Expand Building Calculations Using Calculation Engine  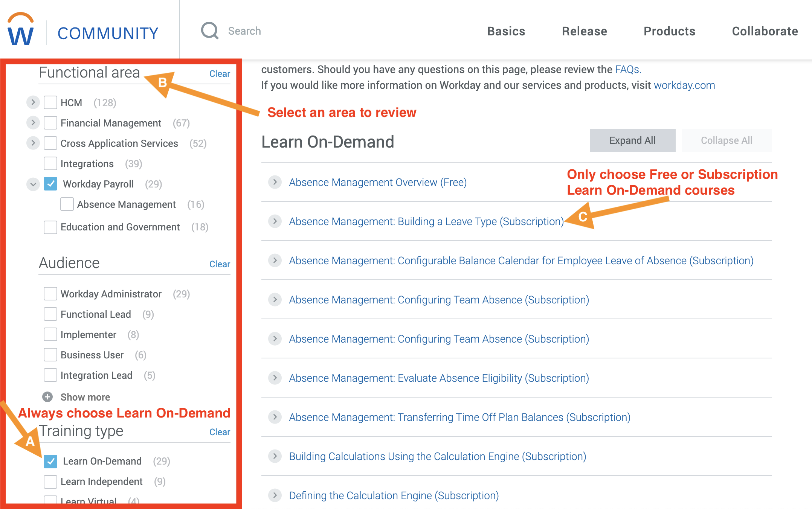pyautogui.click(x=275, y=456)
